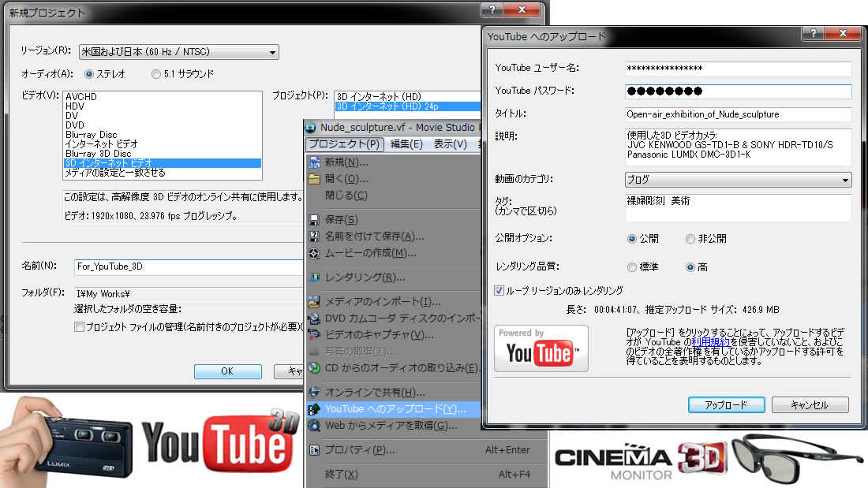Click the Share Online globe icon
This screenshot has height=488, width=868.
[314, 392]
